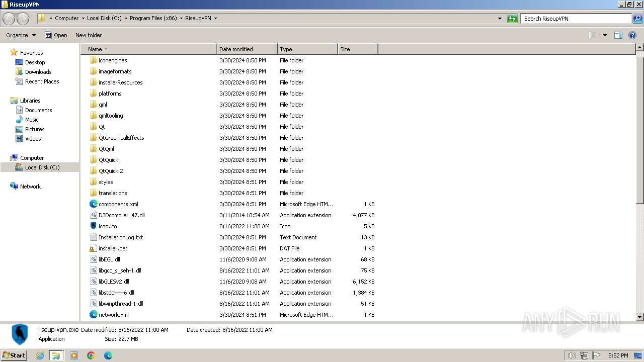Screen dimensions: 644x362
Task: Select Documents library in navigation pane
Action: pos(38,110)
